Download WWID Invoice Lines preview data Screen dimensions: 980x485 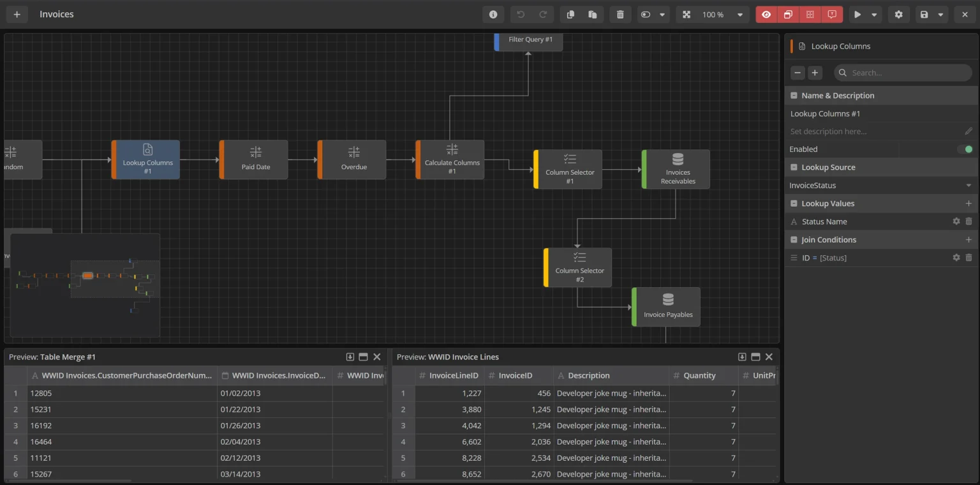pos(742,357)
